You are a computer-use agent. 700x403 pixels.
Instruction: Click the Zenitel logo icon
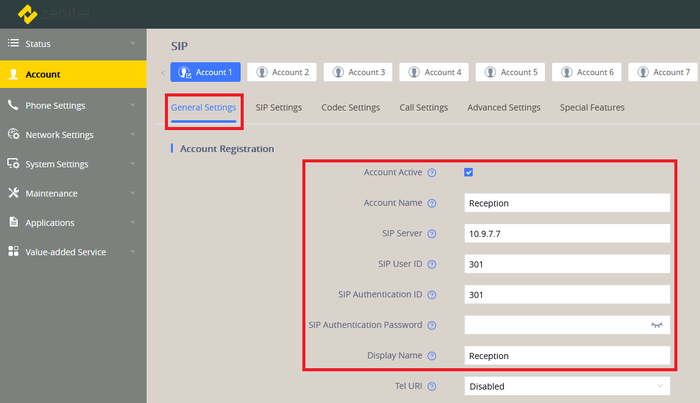tap(28, 13)
